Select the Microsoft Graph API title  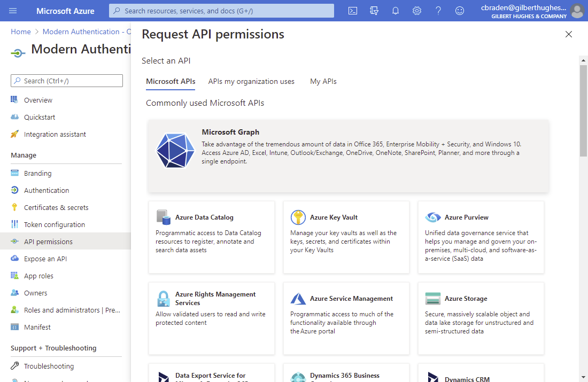click(230, 132)
